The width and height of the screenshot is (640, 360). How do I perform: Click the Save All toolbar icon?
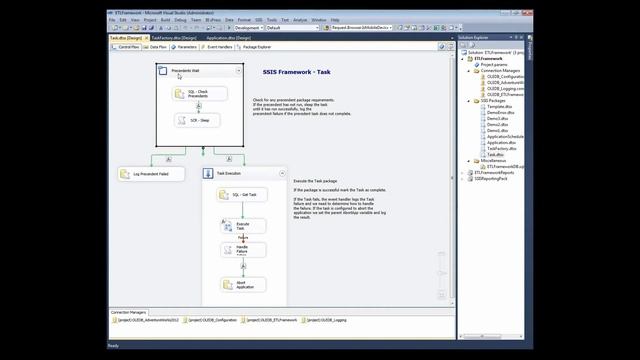(151, 28)
